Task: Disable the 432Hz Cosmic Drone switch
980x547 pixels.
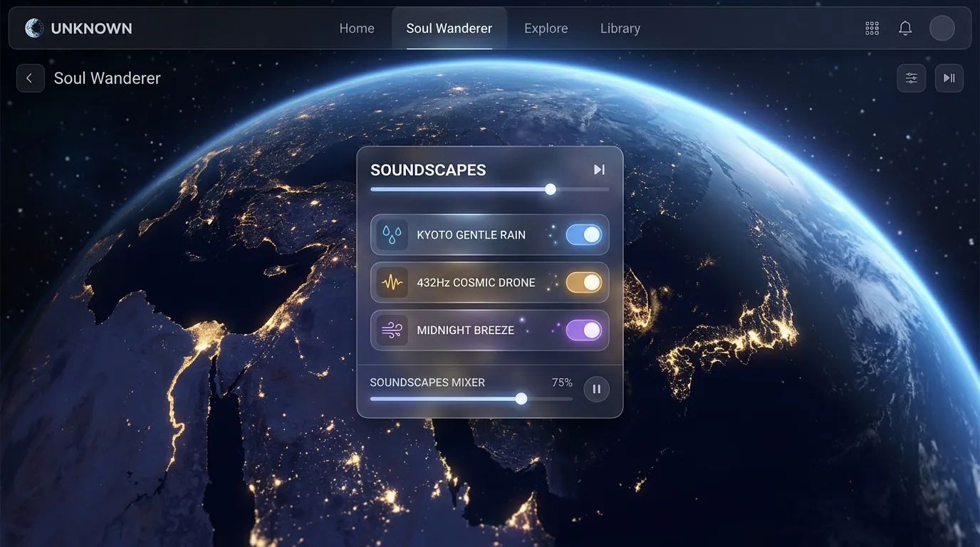Action: tap(584, 283)
